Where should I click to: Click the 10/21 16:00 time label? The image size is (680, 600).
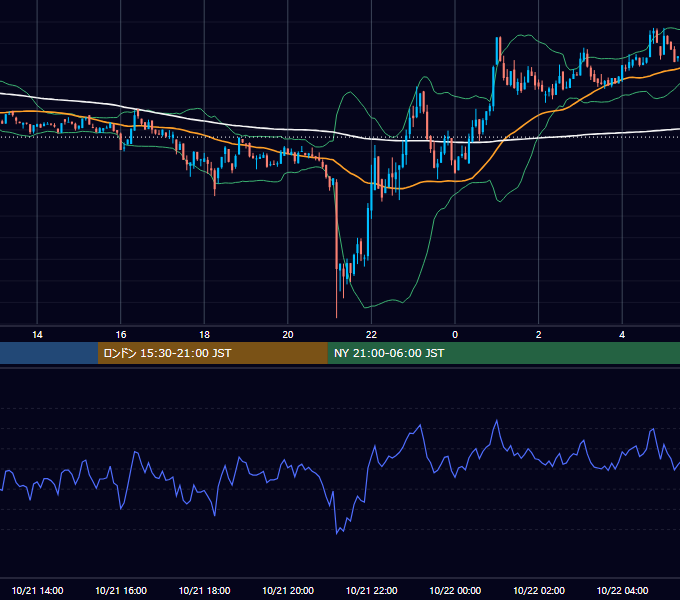click(x=121, y=590)
